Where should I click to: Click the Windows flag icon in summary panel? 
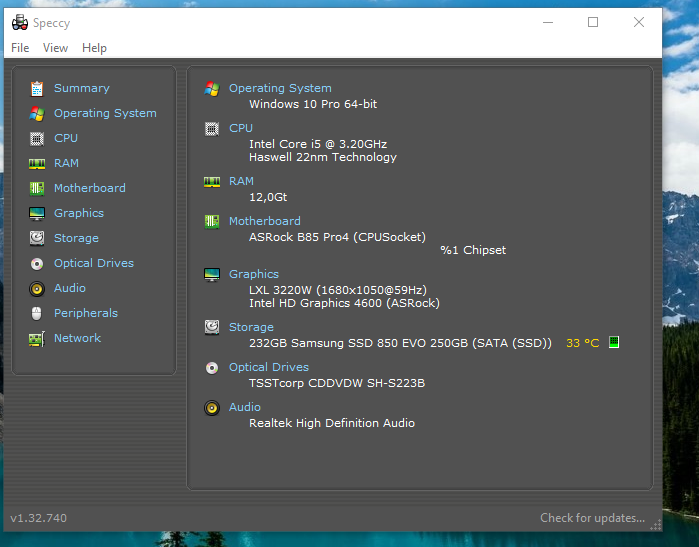(x=212, y=89)
